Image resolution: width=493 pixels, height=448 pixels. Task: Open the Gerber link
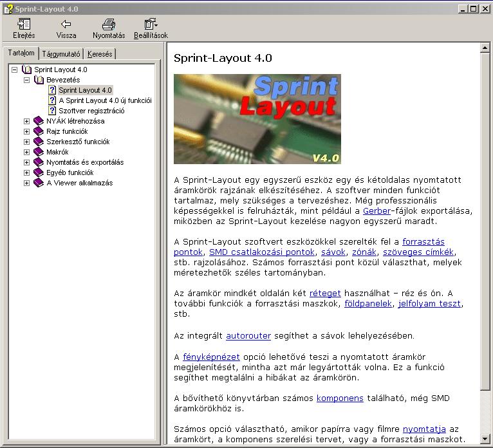(x=377, y=211)
